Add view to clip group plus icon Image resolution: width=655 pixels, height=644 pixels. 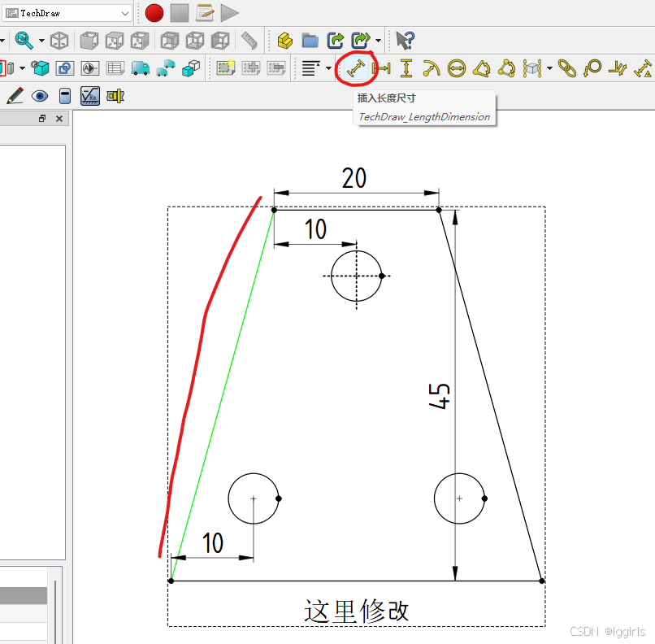251,68
